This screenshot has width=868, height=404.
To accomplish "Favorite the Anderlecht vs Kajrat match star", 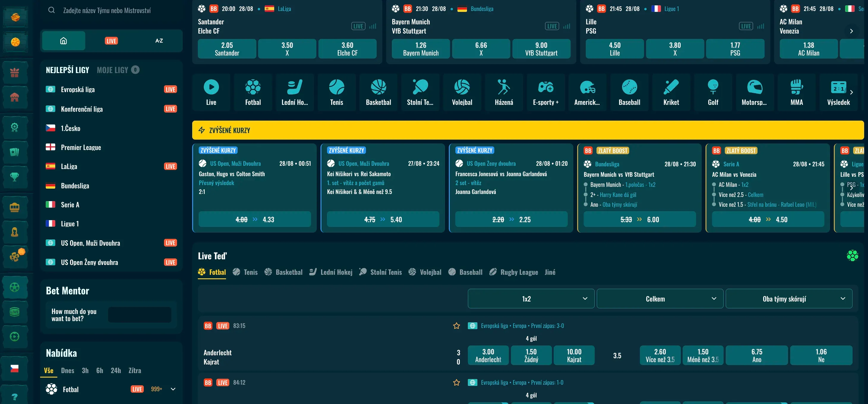I will pos(457,326).
